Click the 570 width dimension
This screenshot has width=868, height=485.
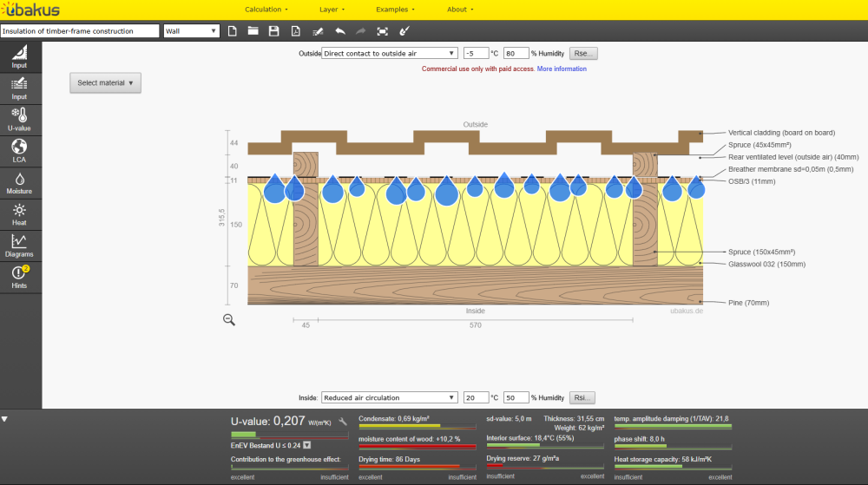(476, 325)
